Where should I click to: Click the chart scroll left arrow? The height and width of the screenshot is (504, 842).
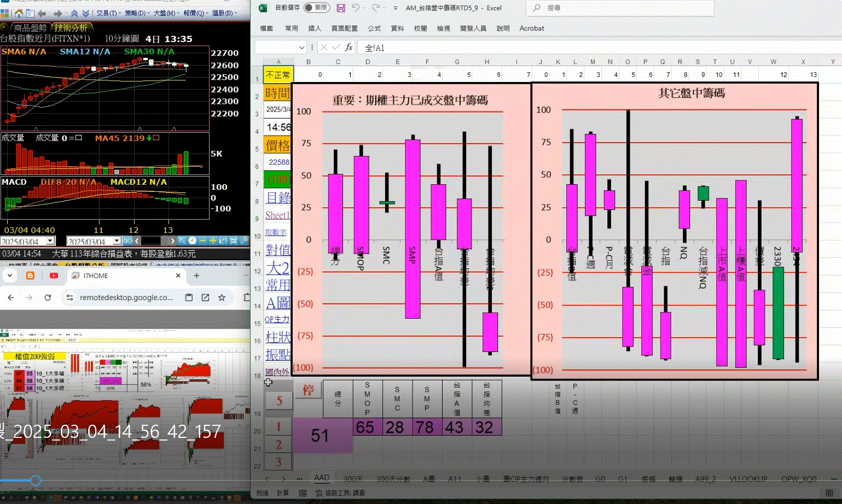pyautogui.click(x=137, y=241)
